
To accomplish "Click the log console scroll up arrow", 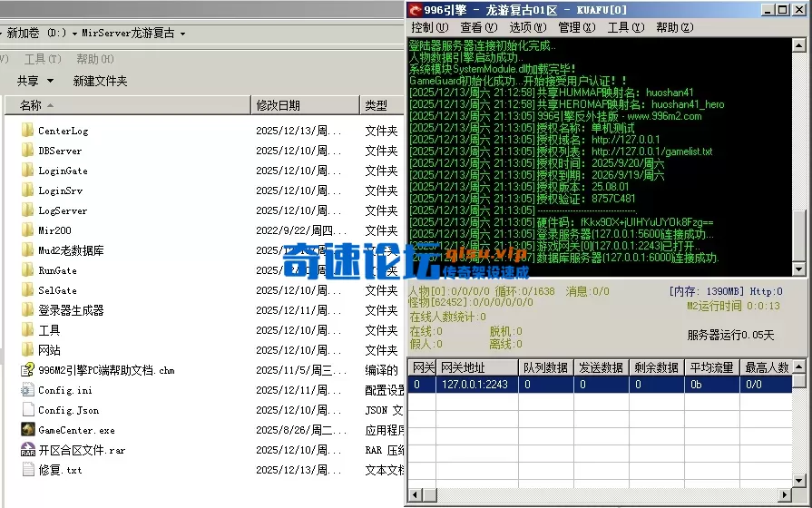I will pos(799,46).
